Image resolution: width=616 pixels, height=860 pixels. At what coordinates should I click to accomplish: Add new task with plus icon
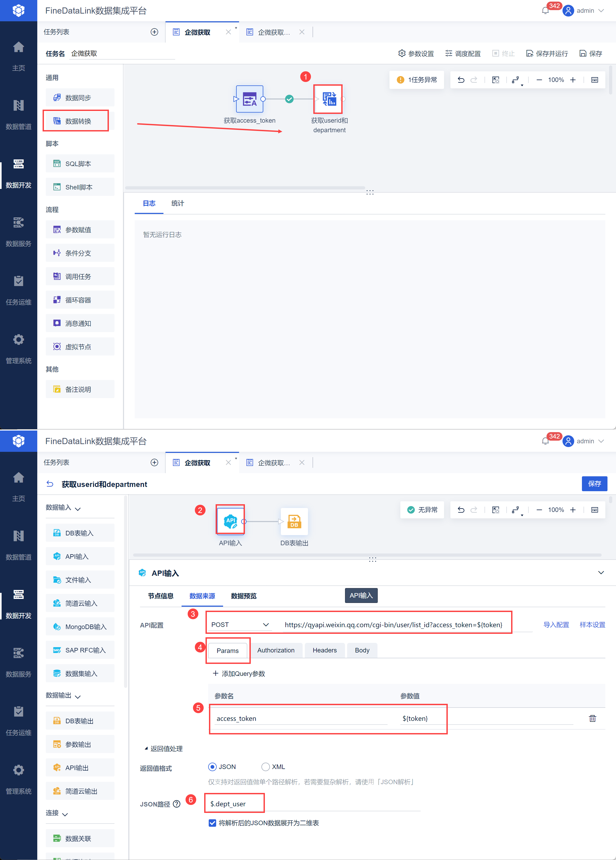point(154,32)
